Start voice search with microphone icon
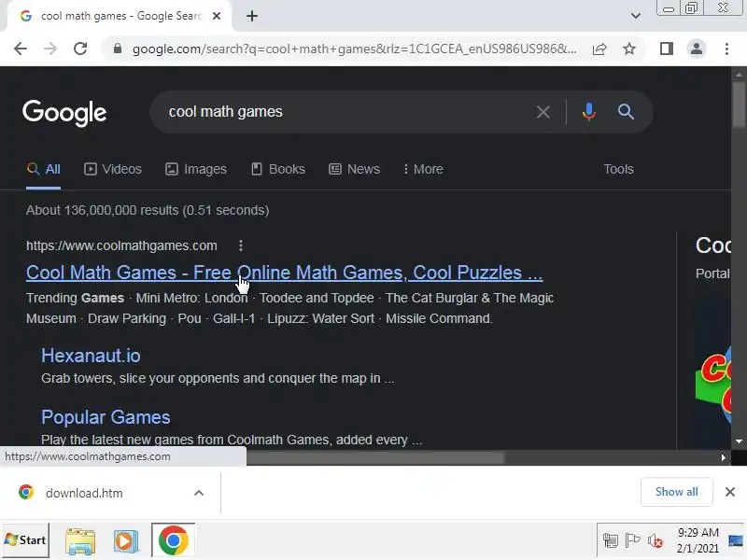The width and height of the screenshot is (747, 560). pos(589,112)
